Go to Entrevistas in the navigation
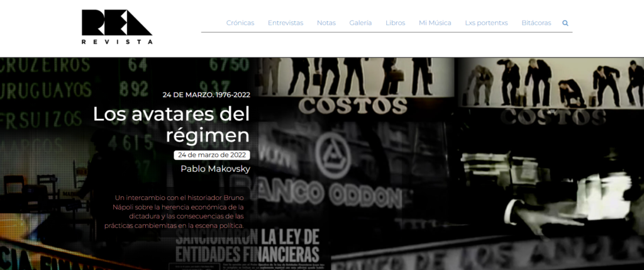This screenshot has width=644, height=270. coord(286,23)
